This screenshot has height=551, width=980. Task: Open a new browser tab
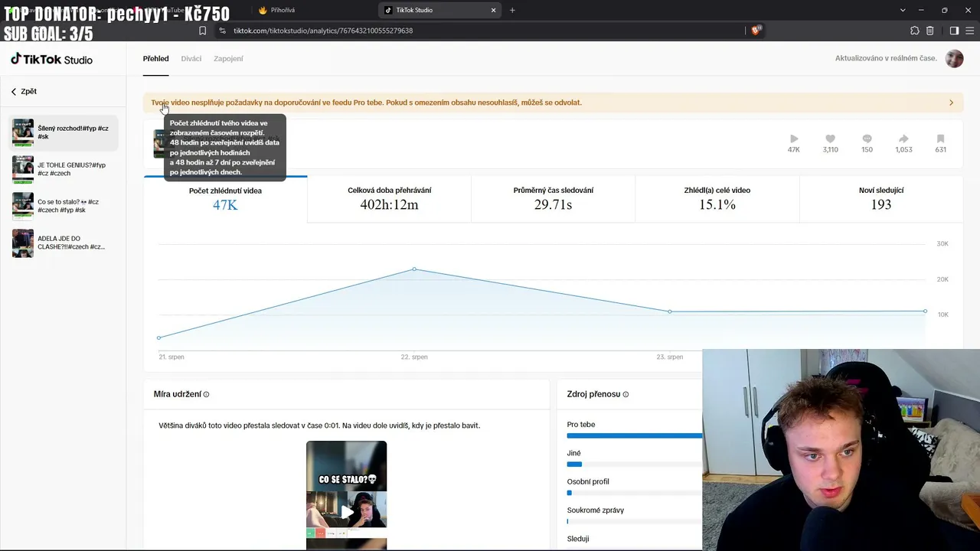coord(512,10)
